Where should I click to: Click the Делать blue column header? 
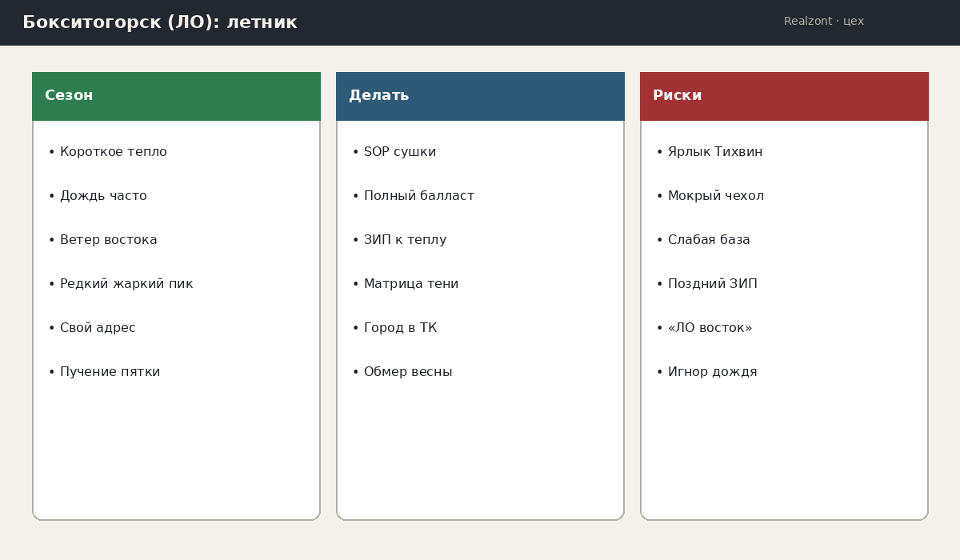(x=480, y=96)
